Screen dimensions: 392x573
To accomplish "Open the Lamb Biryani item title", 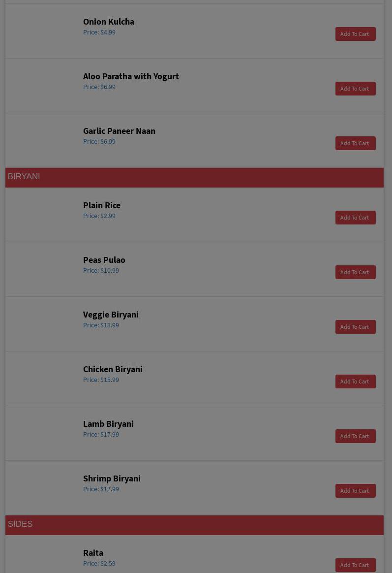I will pyautogui.click(x=108, y=424).
